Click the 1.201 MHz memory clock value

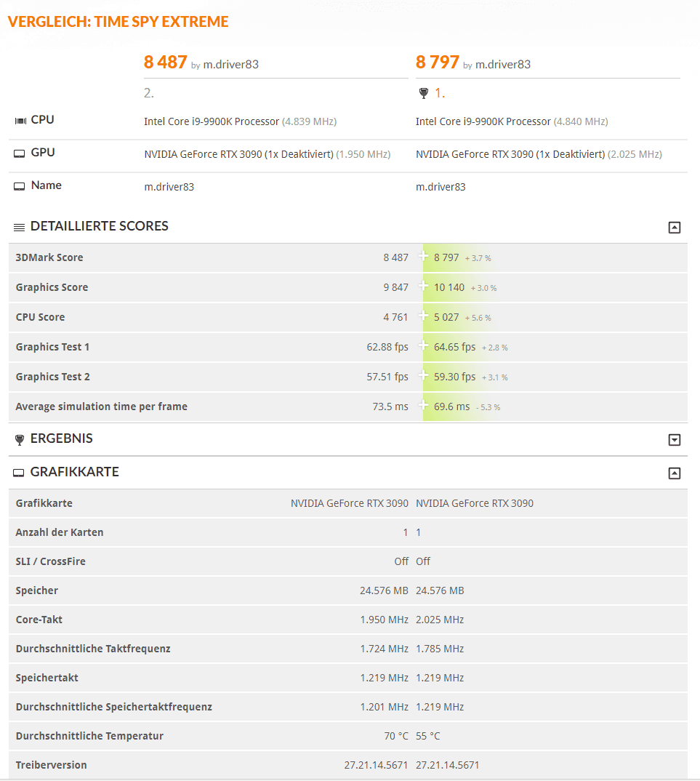tap(385, 708)
